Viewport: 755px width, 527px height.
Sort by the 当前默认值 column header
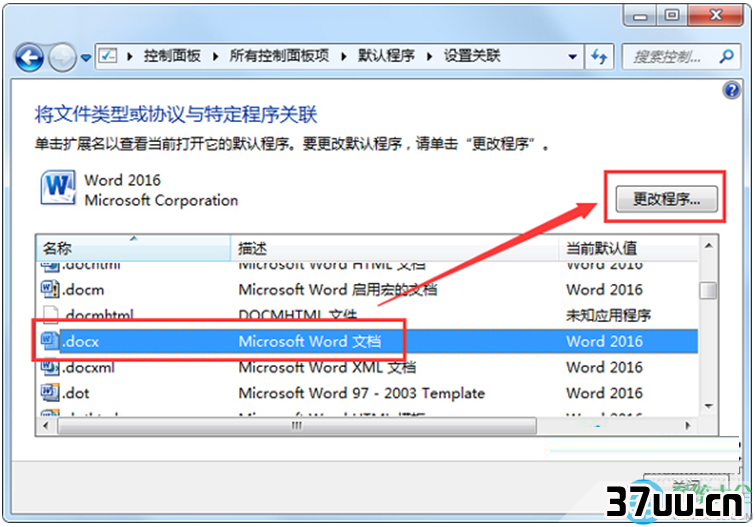pos(628,248)
